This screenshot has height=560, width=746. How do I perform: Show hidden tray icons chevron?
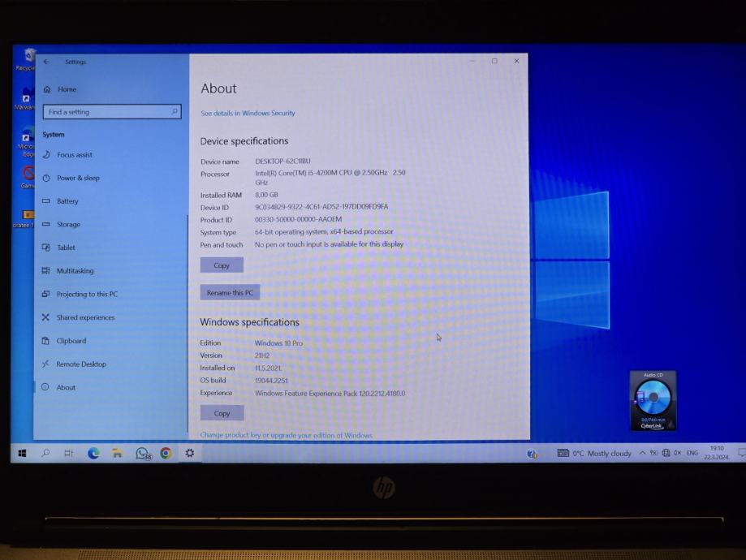click(x=643, y=453)
